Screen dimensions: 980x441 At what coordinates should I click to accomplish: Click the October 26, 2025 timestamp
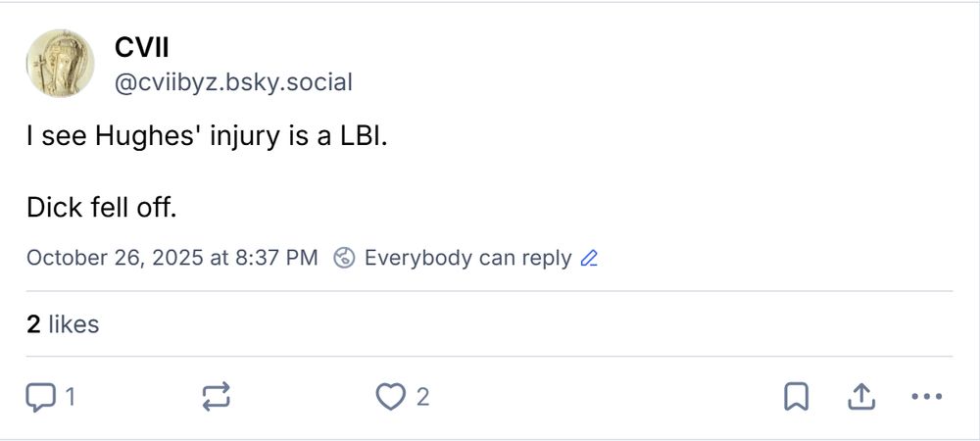tap(171, 259)
